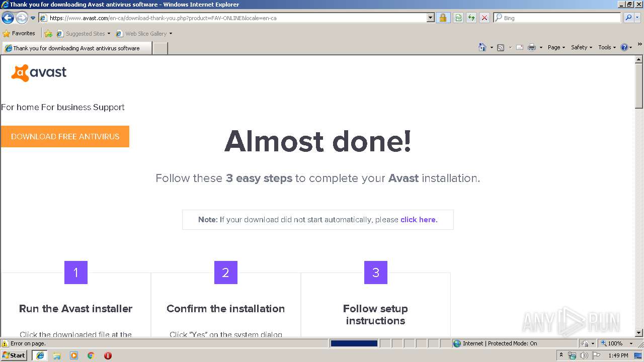This screenshot has height=362, width=644.
Task: Open Google Chrome taskbar icon
Action: pyautogui.click(x=91, y=355)
